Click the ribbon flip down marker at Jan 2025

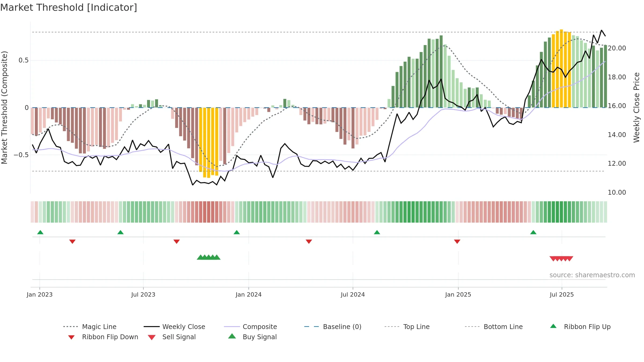click(457, 242)
